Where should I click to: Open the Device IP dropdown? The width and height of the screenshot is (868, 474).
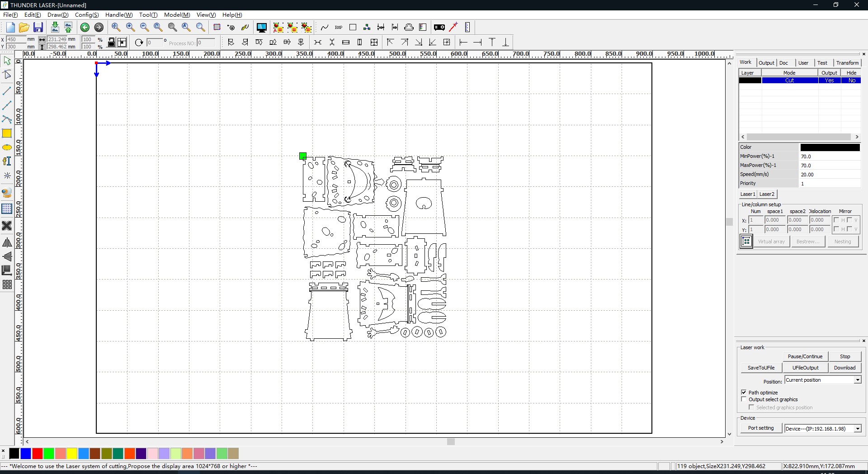tap(858, 428)
